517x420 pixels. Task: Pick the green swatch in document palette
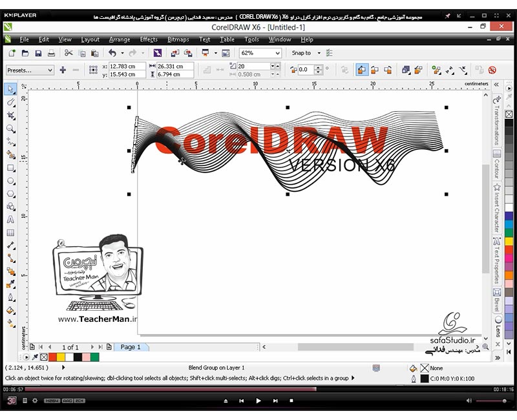click(x=95, y=357)
